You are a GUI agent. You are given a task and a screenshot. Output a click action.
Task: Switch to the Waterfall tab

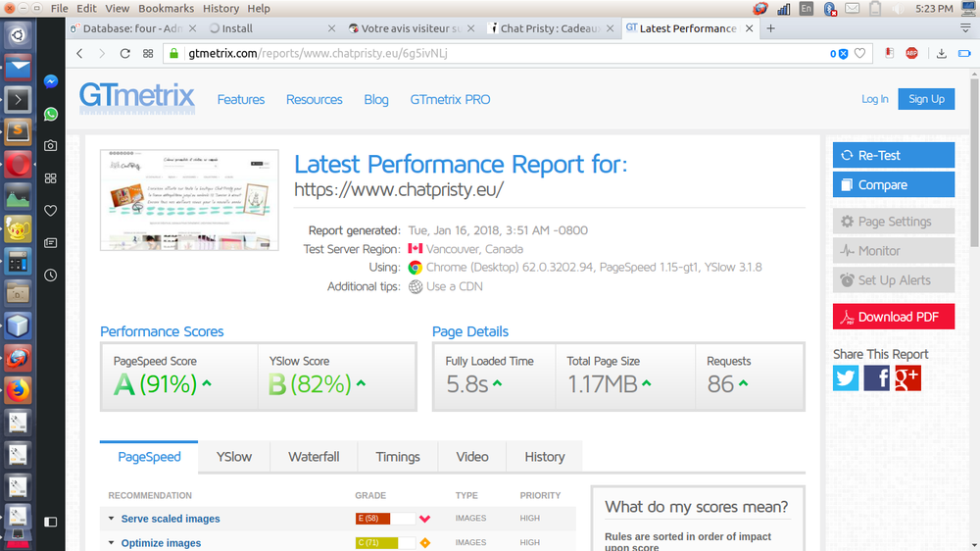(x=314, y=457)
